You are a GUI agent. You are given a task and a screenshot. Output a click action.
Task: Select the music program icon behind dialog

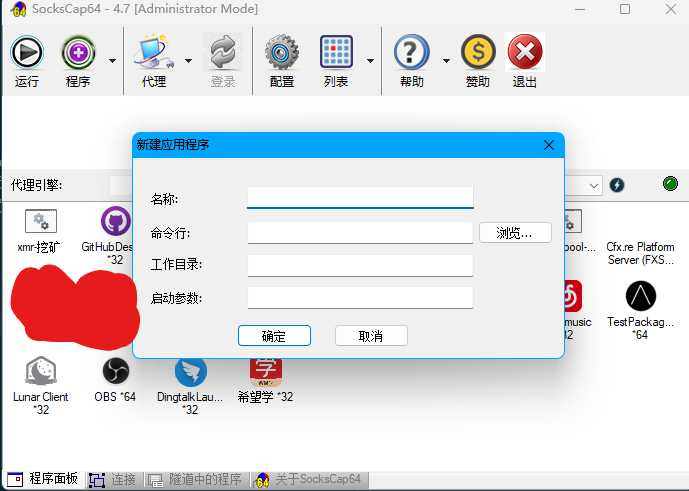pyautogui.click(x=573, y=296)
